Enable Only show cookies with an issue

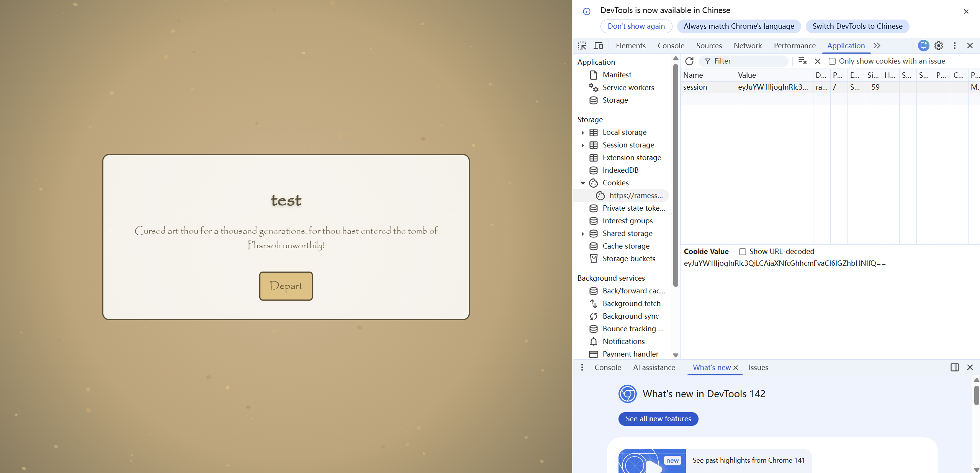click(832, 61)
